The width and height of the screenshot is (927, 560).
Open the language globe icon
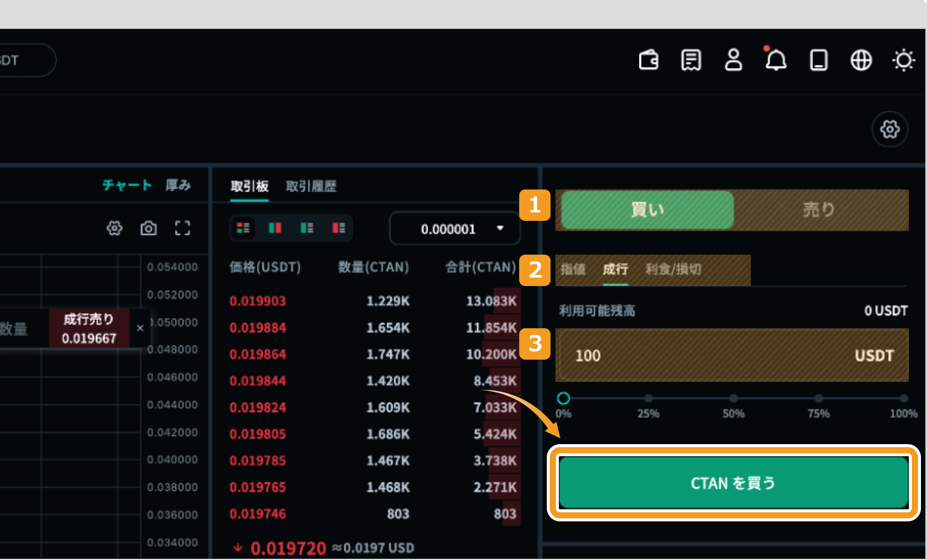pyautogui.click(x=861, y=60)
